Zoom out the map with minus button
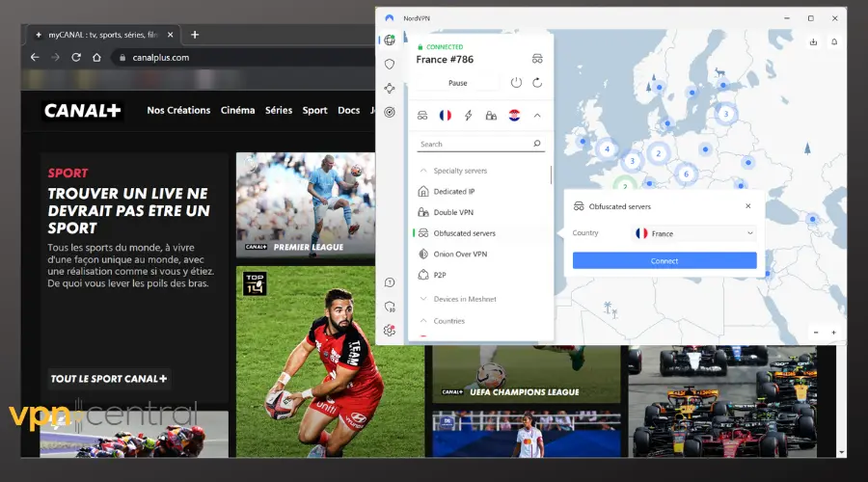868x482 pixels. [x=816, y=333]
